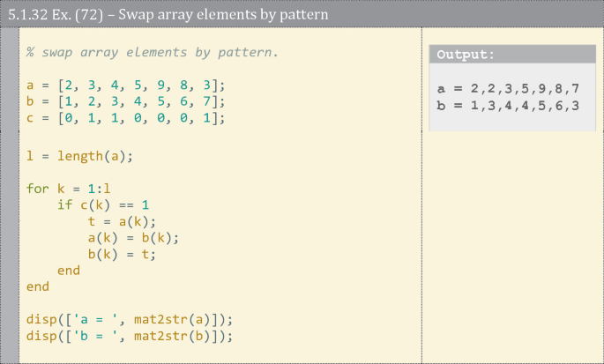
Task: Select the line defining array a
Action: [126, 85]
